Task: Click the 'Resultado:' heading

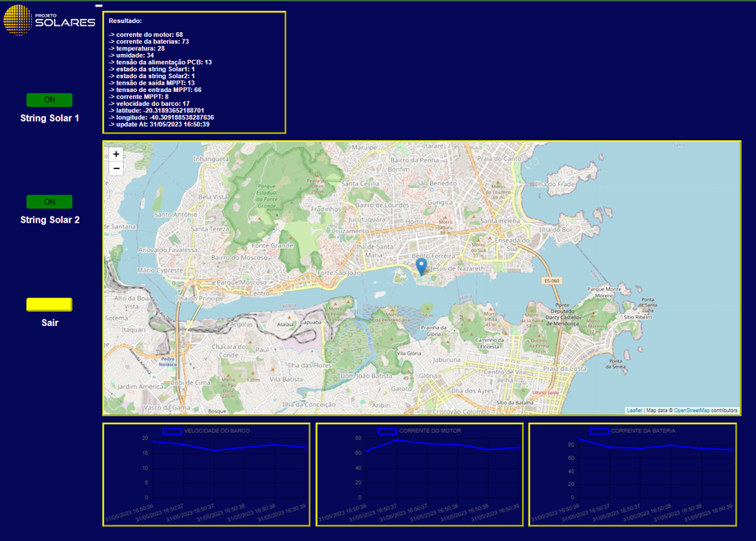Action: coord(126,21)
